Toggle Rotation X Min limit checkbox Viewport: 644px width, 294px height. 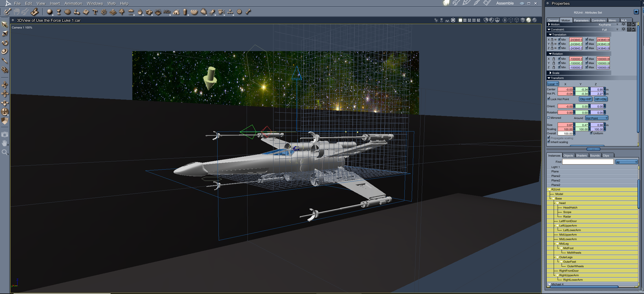click(559, 59)
